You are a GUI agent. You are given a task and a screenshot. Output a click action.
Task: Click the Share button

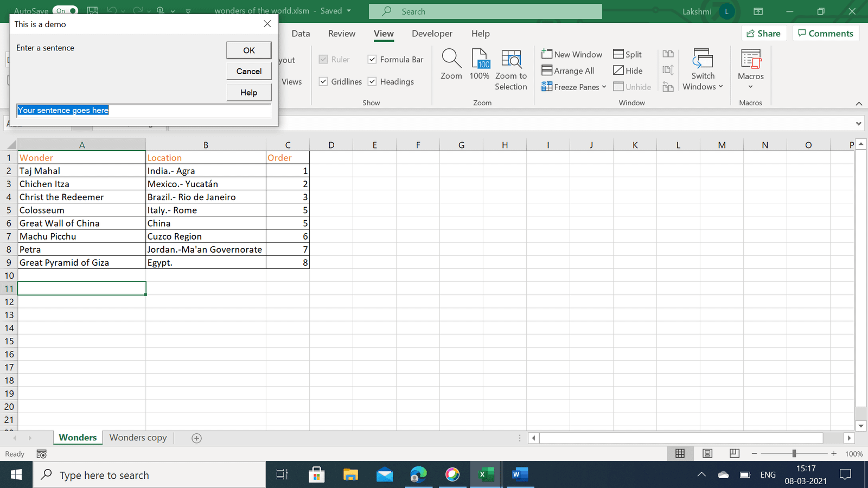[x=764, y=34]
